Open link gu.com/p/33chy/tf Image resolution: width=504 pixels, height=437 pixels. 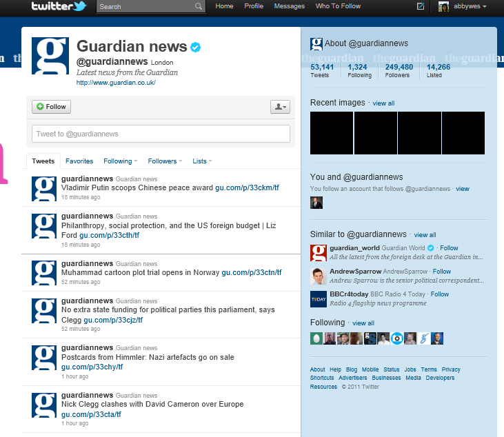[92, 367]
